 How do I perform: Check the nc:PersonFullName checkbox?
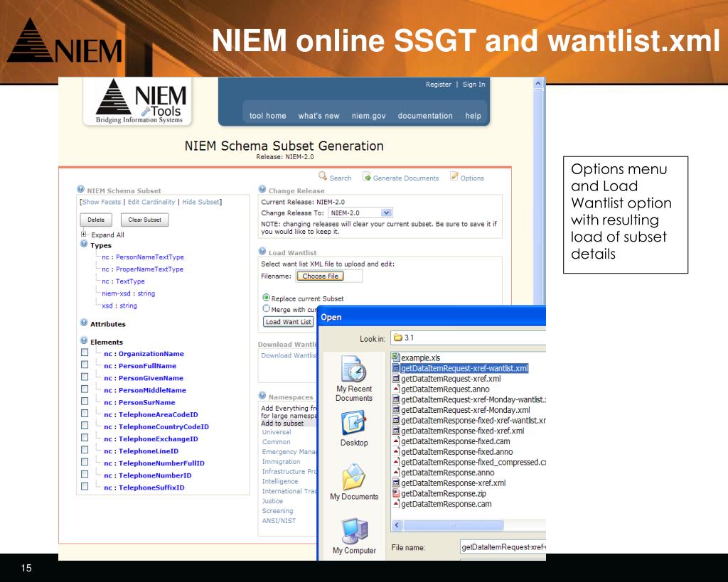(x=85, y=365)
